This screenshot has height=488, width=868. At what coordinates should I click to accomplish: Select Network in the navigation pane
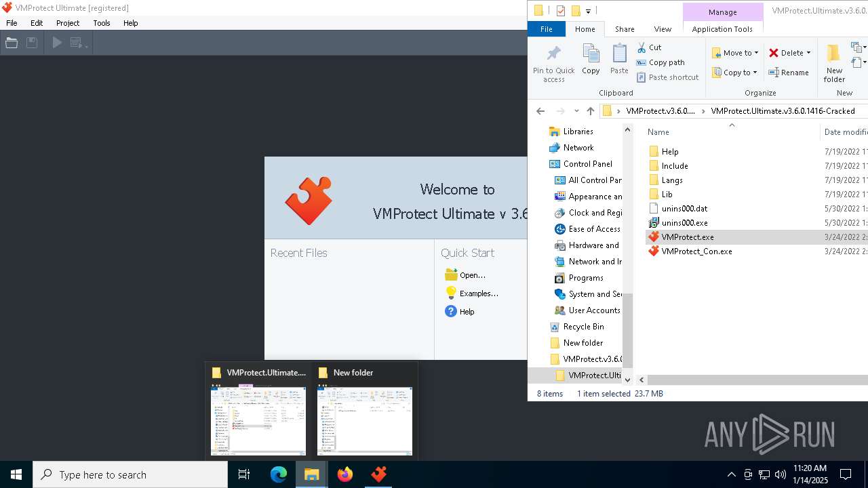pyautogui.click(x=578, y=148)
